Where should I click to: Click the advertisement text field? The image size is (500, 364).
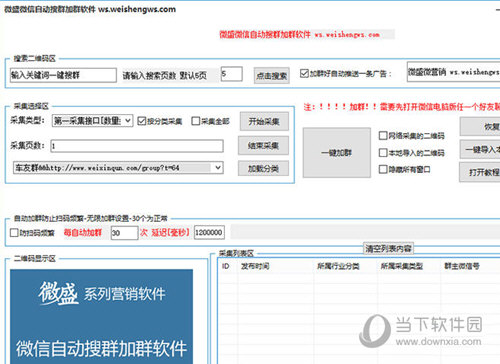[x=453, y=72]
